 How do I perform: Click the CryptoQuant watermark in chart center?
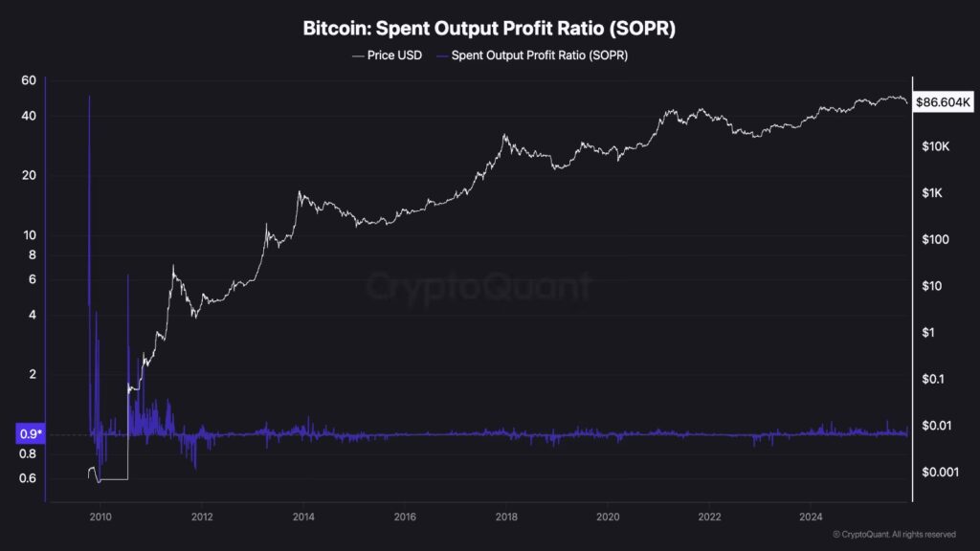[479, 286]
